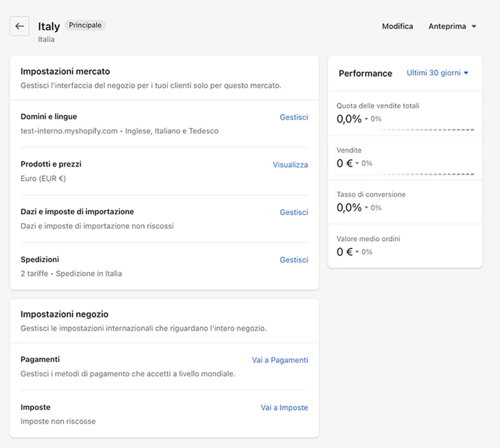The height and width of the screenshot is (448, 500).
Task: Manage Domini e lingue settings
Action: click(293, 117)
